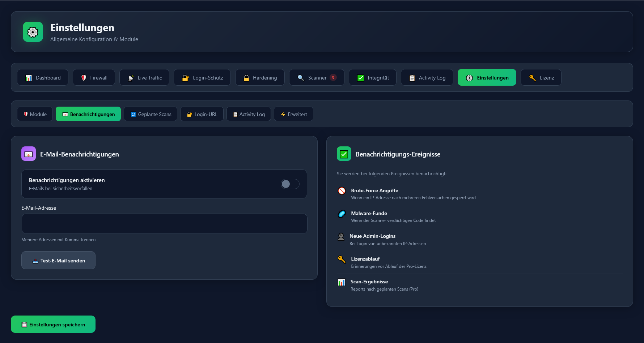Switch to the Erweitert sub-tab
Screen dimensions: 644x343
coord(293,114)
